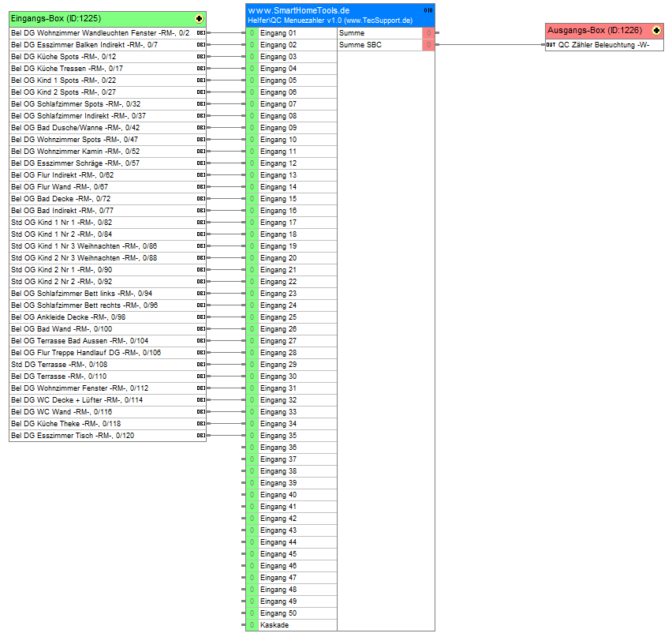Click the connector icon of Bel DG Wohnzimmer Kamin
The height and width of the screenshot is (637, 672).
click(200, 152)
